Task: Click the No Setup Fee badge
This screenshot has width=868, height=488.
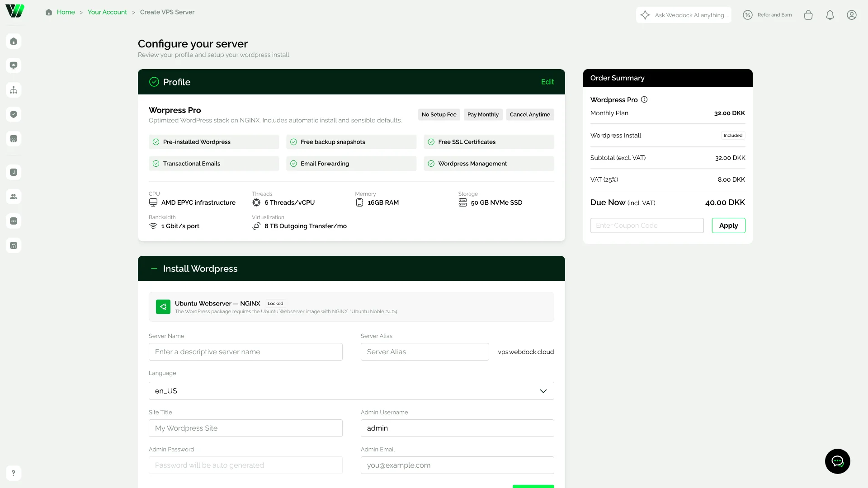Action: pos(439,115)
